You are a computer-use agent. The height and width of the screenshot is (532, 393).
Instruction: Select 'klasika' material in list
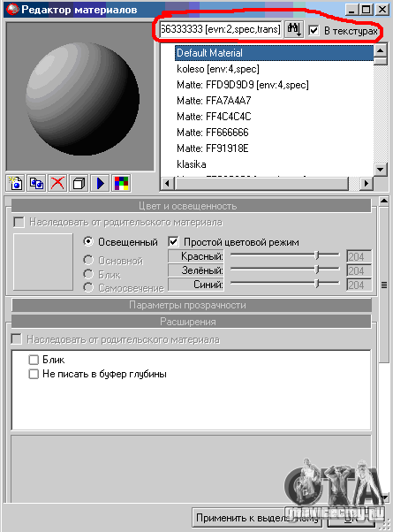click(192, 164)
